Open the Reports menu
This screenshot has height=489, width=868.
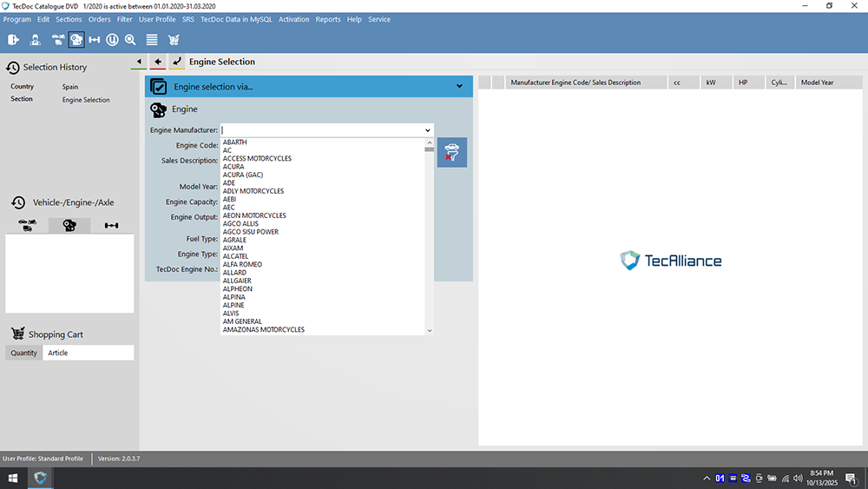pyautogui.click(x=328, y=19)
